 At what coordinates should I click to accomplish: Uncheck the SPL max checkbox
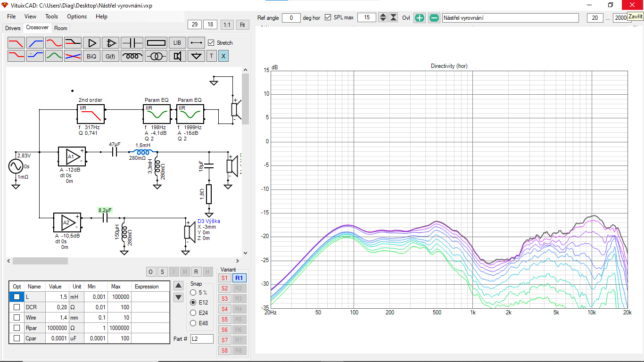[x=328, y=18]
